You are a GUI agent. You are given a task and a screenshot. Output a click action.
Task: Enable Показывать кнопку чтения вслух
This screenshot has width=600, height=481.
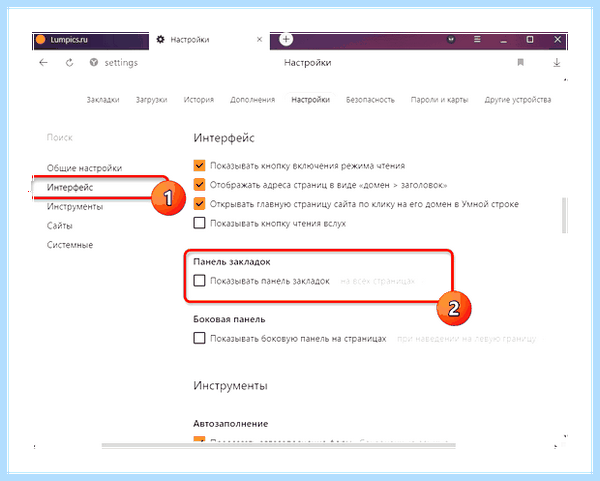tap(199, 223)
